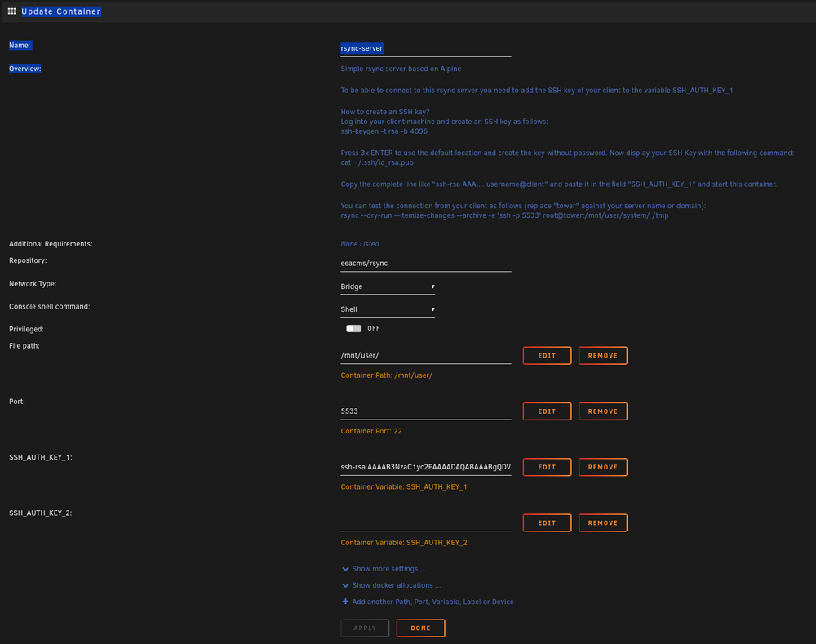816x644 pixels.
Task: Toggle the Privileged switch
Action: tap(354, 328)
